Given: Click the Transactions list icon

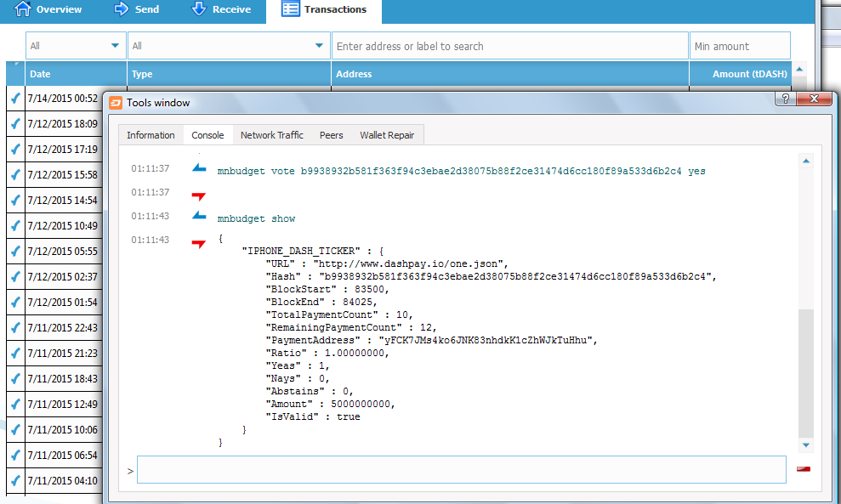Looking at the screenshot, I should [x=291, y=9].
